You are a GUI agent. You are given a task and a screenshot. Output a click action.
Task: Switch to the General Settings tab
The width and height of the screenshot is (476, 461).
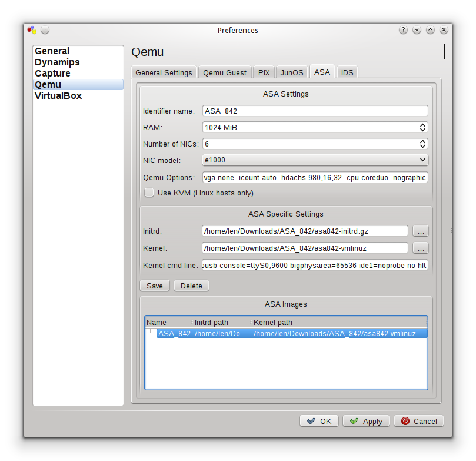(164, 73)
